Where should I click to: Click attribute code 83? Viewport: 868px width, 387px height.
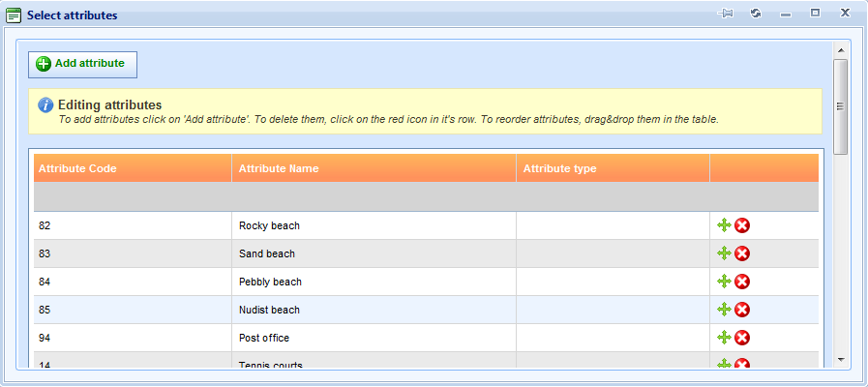click(45, 253)
